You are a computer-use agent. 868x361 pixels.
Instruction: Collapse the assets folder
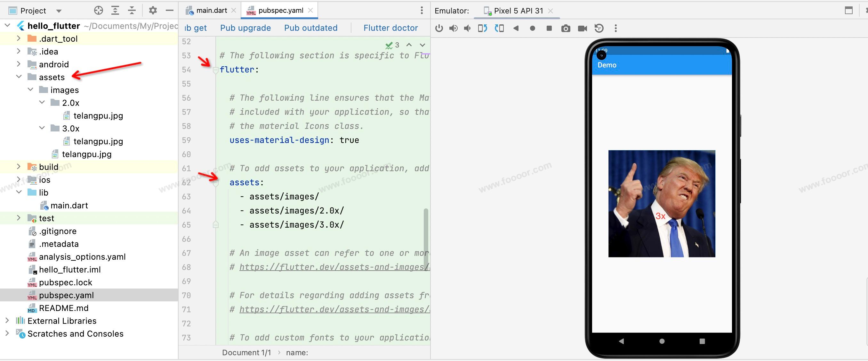(x=19, y=77)
